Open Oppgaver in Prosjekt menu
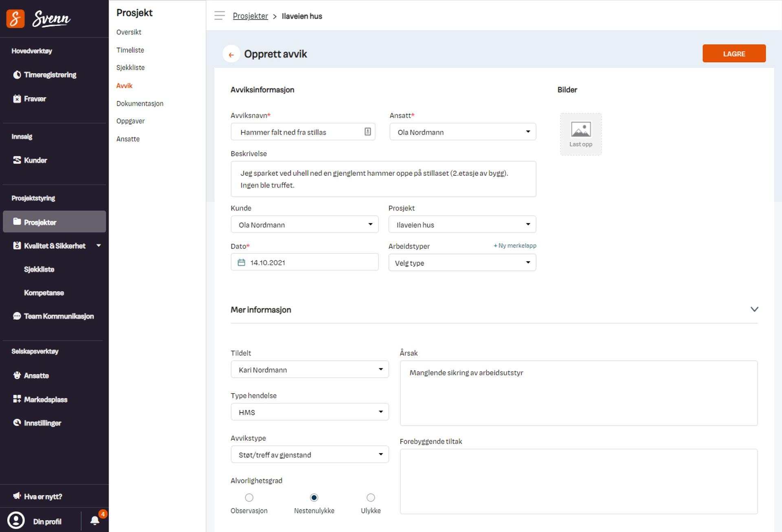Image resolution: width=782 pixels, height=532 pixels. pyautogui.click(x=130, y=121)
